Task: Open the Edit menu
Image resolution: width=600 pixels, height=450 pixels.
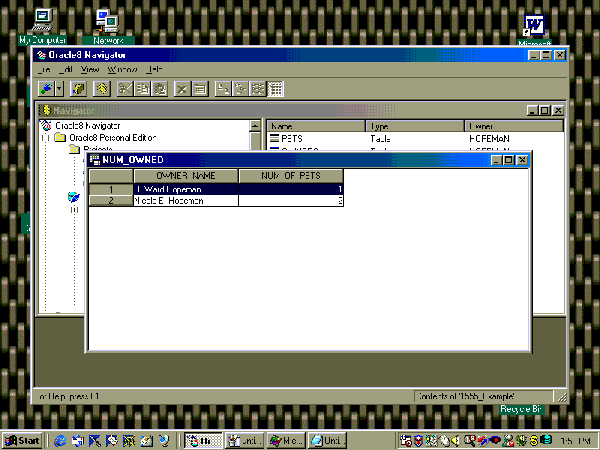Action: click(66, 69)
